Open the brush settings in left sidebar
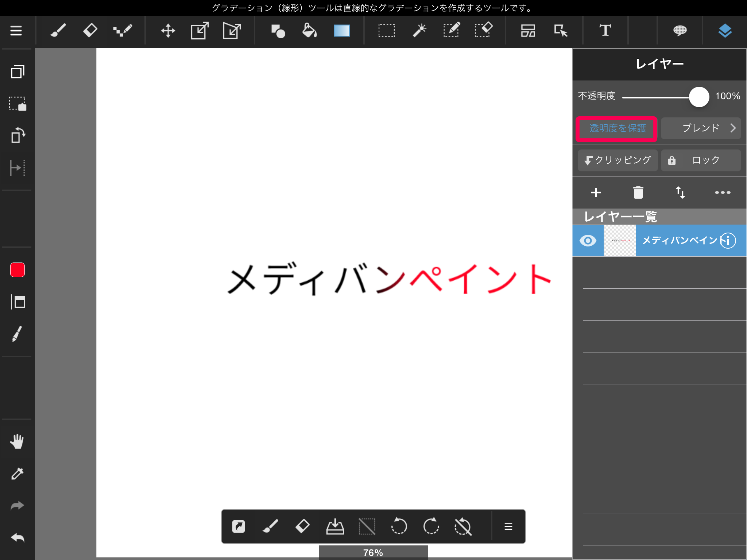Image resolution: width=747 pixels, height=560 pixels. (17, 334)
